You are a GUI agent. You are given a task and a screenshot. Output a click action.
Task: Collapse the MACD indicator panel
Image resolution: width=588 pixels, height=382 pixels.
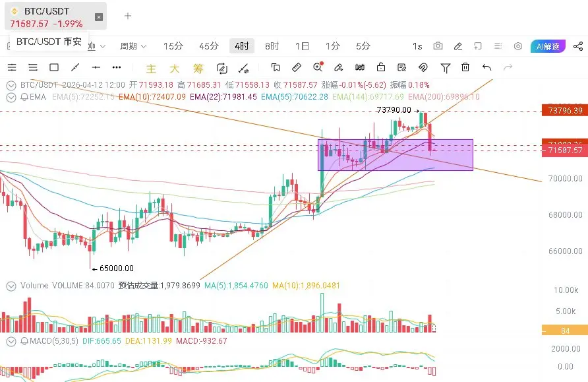pos(11,342)
